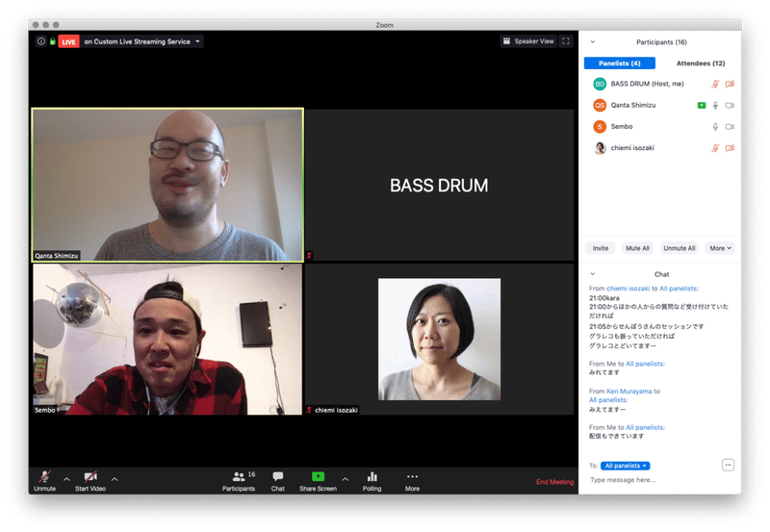Screen dimensions: 770x532
Task: Click the Unmute All button
Action: tap(680, 248)
